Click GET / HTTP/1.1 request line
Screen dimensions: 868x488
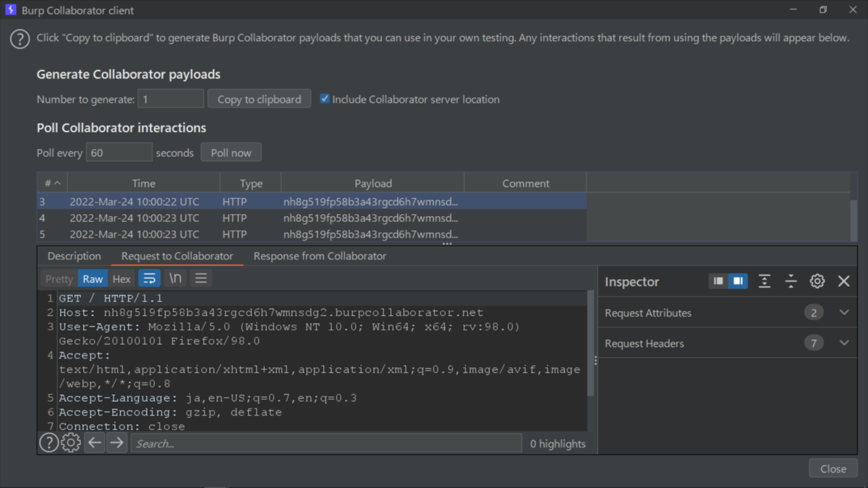pyautogui.click(x=111, y=298)
